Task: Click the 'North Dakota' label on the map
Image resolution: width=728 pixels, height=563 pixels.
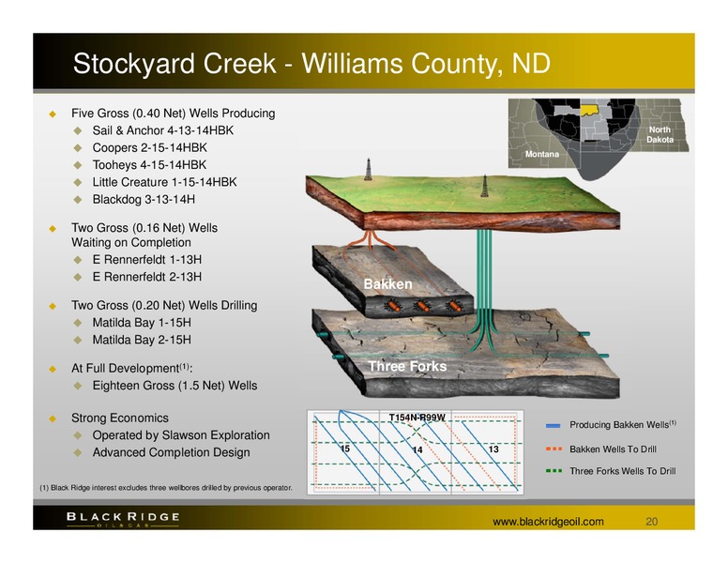Action: pyautogui.click(x=660, y=134)
